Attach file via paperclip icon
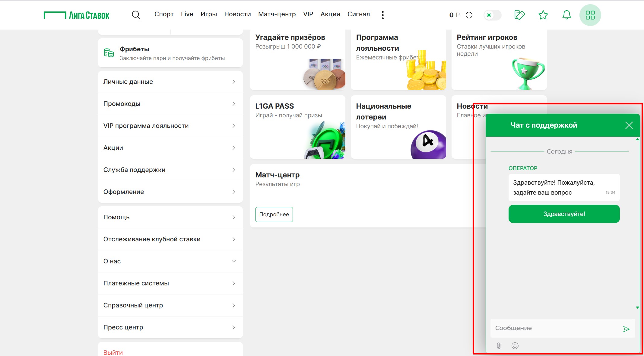 pyautogui.click(x=499, y=346)
